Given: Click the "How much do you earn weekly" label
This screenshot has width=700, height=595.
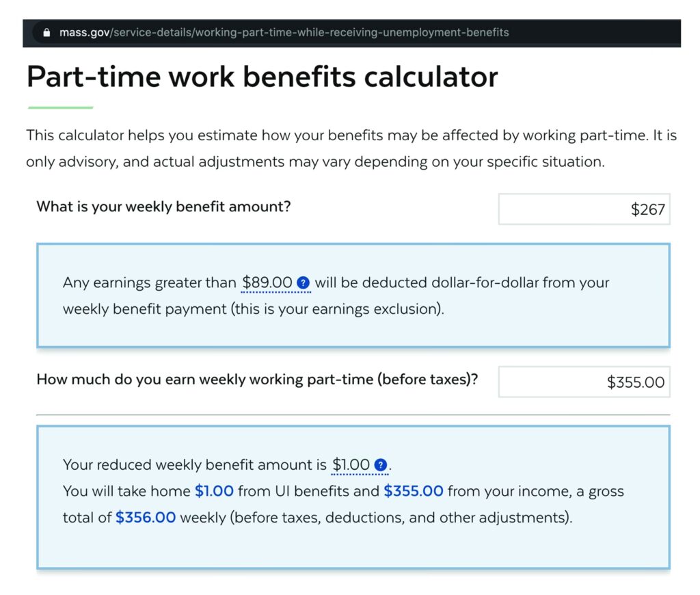Looking at the screenshot, I should point(257,379).
